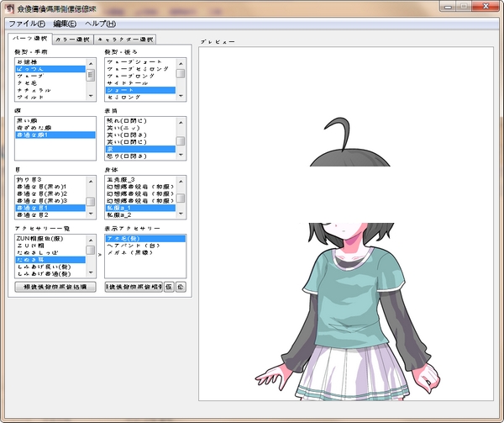The width and height of the screenshot is (504, 423).
Task: Pick 普通な目2 in the eyes list
Action: 34,214
